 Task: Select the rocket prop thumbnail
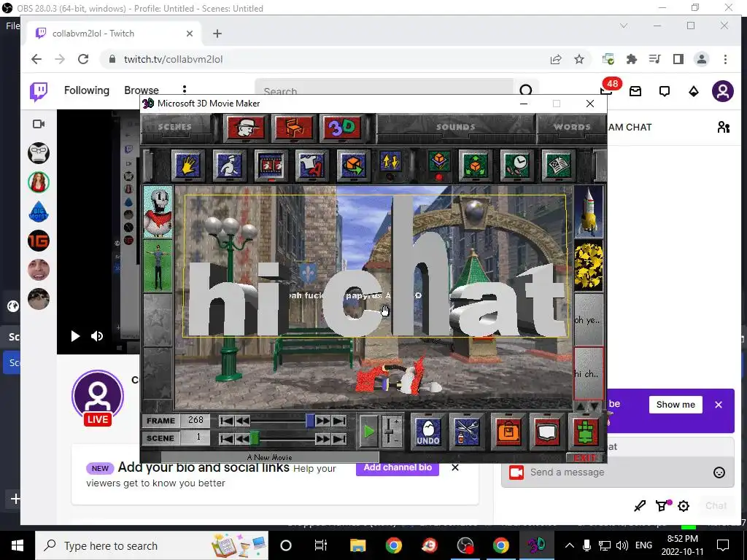[589, 212]
